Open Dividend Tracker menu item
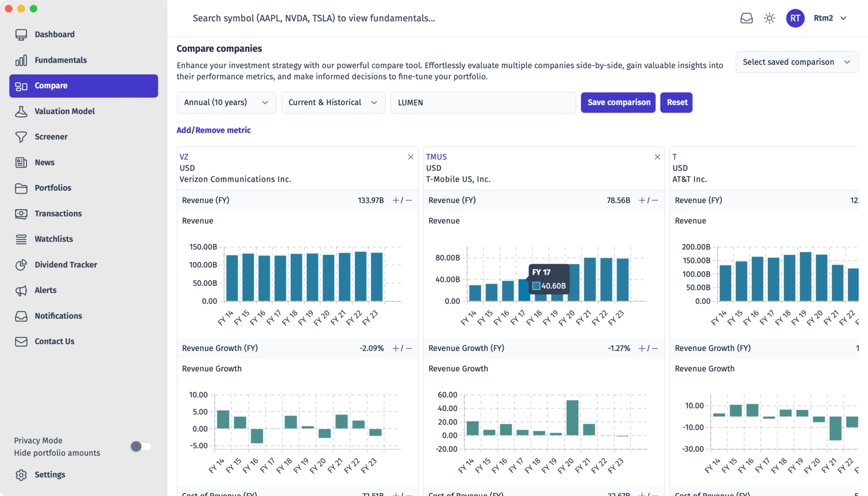 (83, 265)
